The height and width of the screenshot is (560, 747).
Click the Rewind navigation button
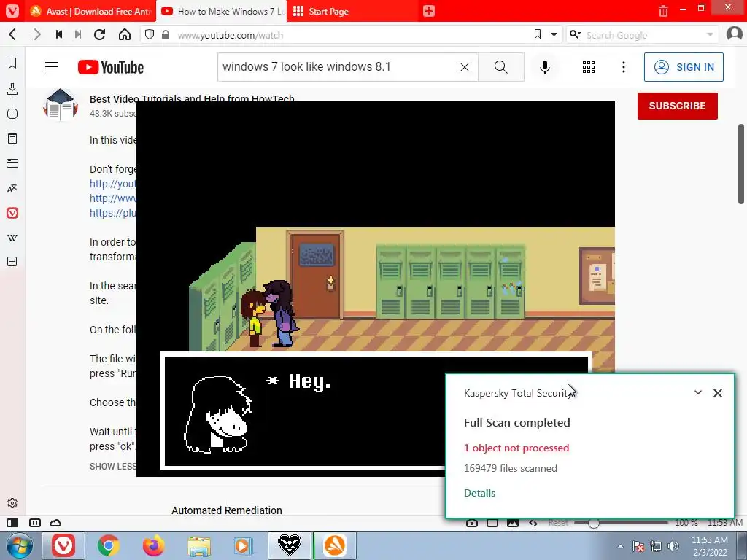pos(59,35)
